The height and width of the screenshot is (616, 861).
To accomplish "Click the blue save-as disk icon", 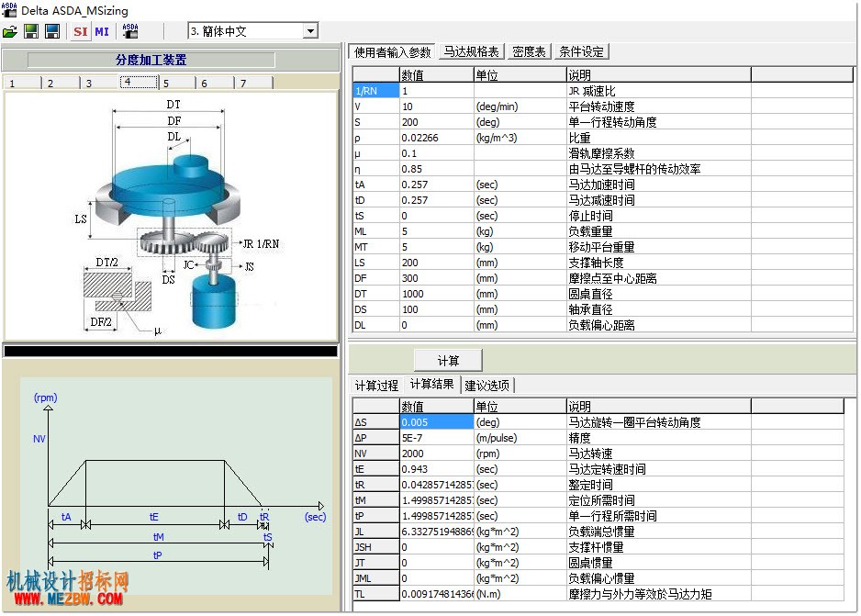I will [52, 31].
